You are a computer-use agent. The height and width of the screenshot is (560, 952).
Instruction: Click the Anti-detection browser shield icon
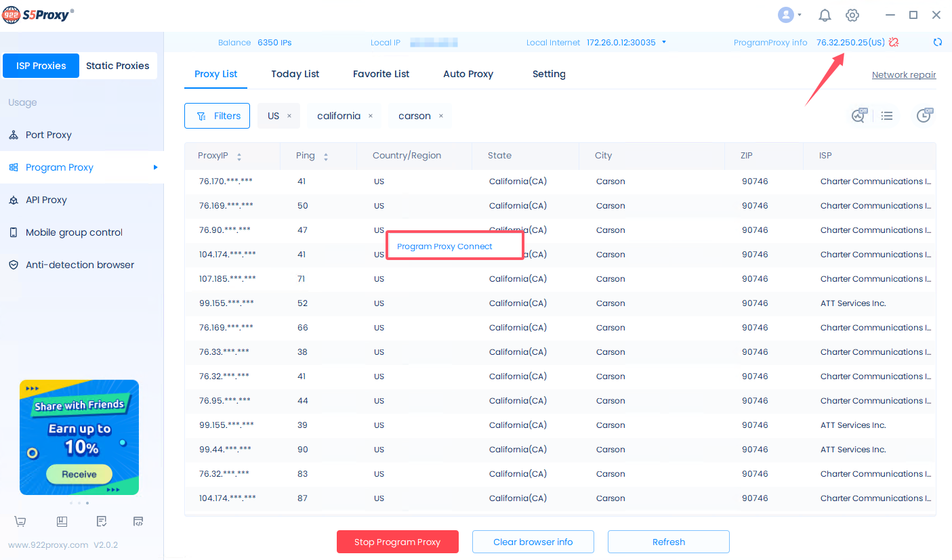pyautogui.click(x=14, y=265)
